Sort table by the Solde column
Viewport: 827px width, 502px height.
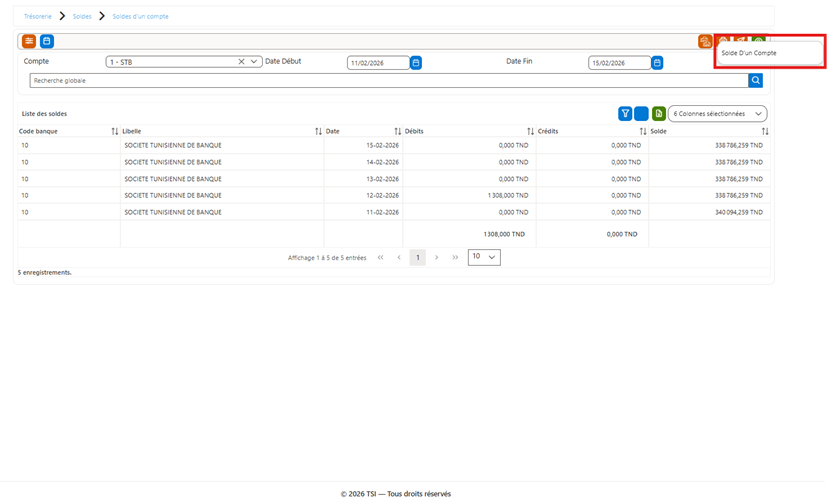pos(765,131)
